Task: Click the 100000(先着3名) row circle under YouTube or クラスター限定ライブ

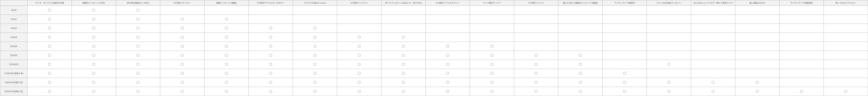Action: click(713, 82)
